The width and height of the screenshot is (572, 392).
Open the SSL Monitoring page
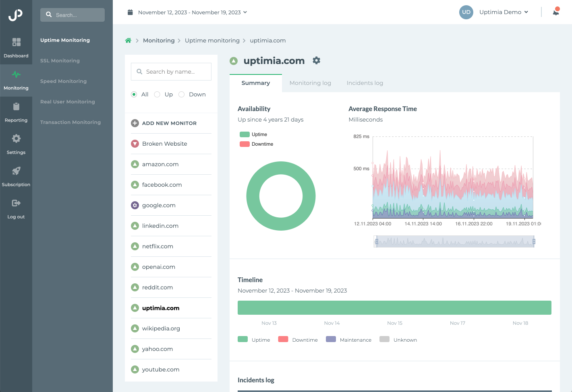pyautogui.click(x=60, y=60)
